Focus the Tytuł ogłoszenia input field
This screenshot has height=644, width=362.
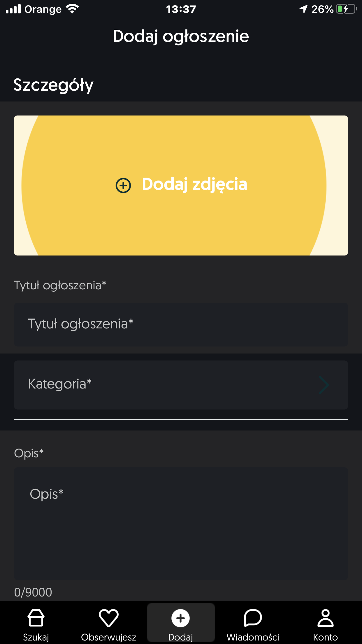[x=181, y=324]
